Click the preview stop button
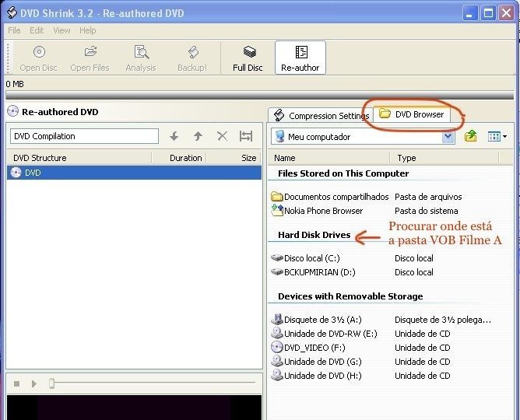This screenshot has height=420, width=520. pos(16,383)
